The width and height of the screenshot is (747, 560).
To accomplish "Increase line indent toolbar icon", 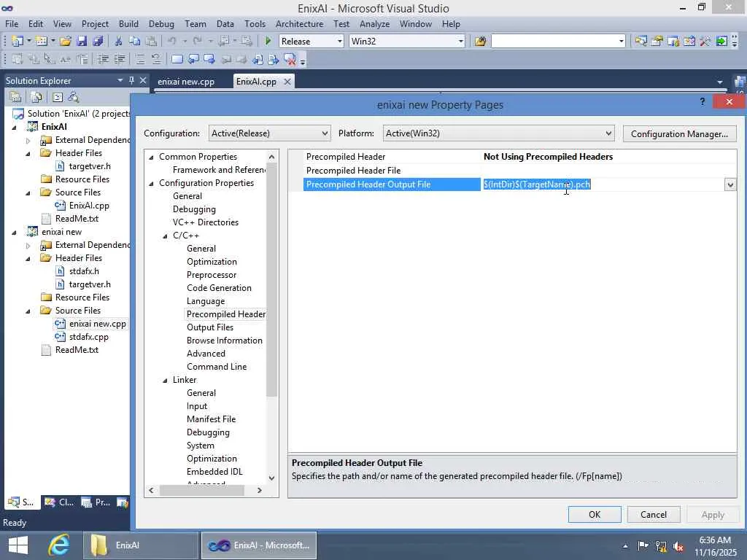I will [x=120, y=60].
